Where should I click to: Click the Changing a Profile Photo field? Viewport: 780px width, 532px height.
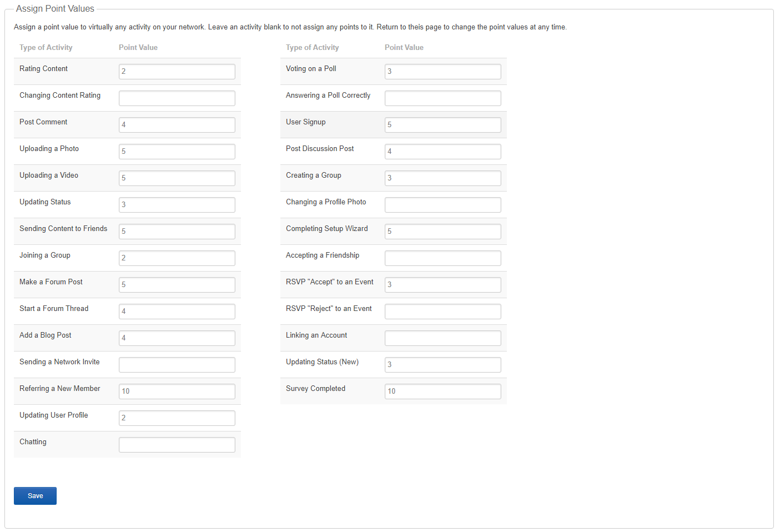tap(442, 205)
